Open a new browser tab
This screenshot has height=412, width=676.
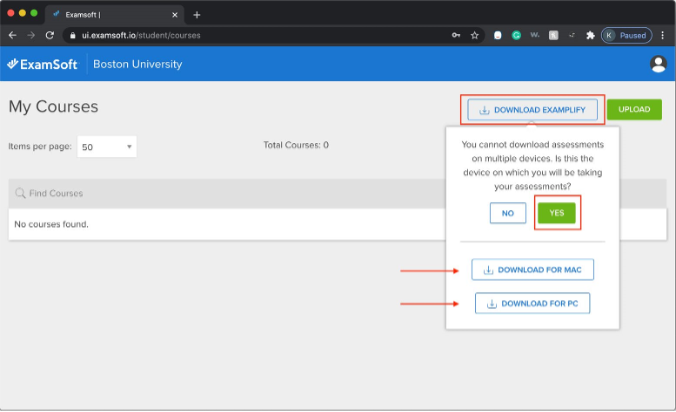tap(197, 15)
